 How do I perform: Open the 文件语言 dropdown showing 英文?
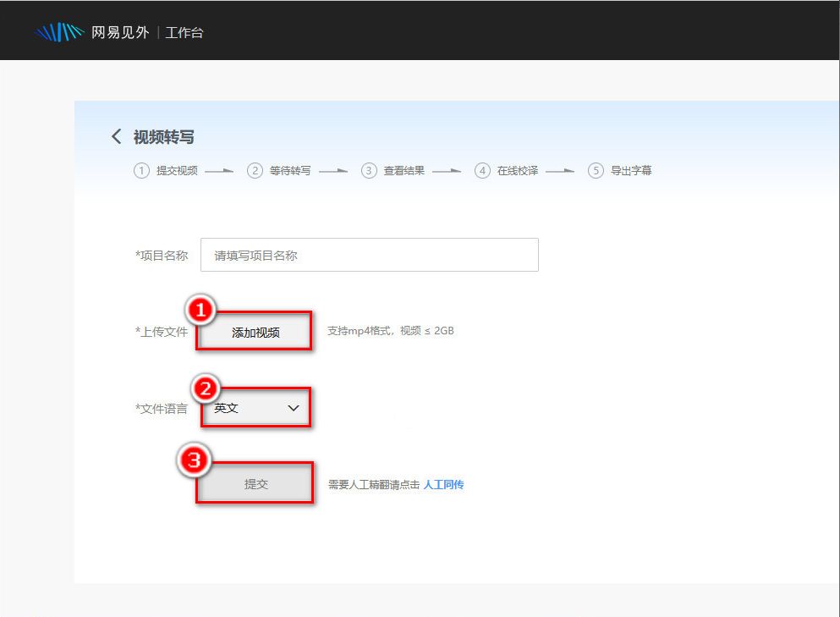(255, 408)
